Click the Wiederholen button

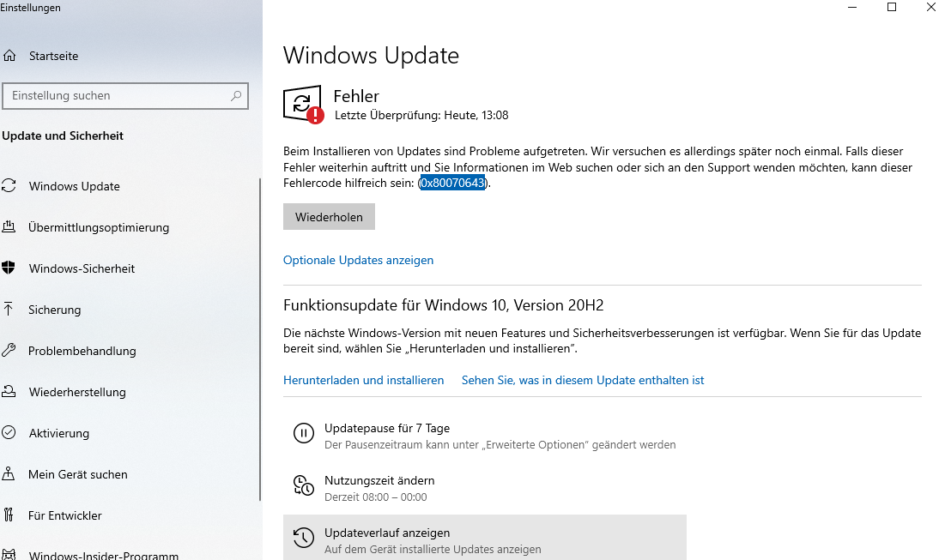pyautogui.click(x=329, y=217)
